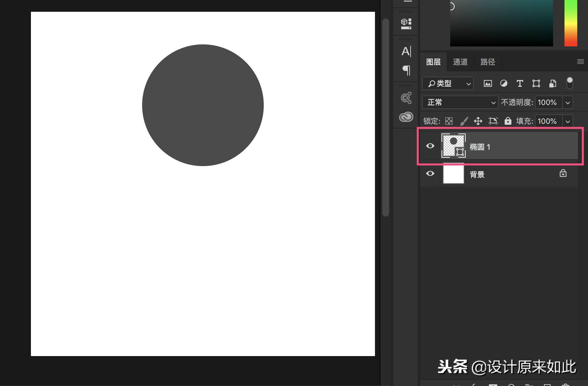Image resolution: width=588 pixels, height=386 pixels.
Task: Open the Character panel icon
Action: coord(406,51)
